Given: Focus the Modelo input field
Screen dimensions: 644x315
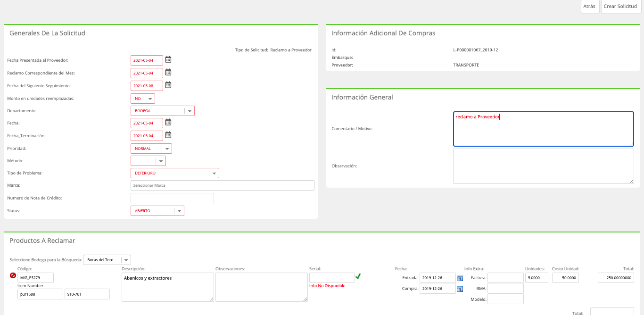Looking at the screenshot, I should (x=505, y=299).
